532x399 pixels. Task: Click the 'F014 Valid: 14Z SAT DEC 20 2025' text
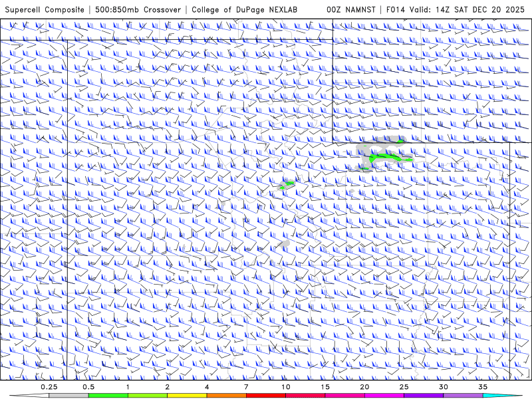pos(456,10)
